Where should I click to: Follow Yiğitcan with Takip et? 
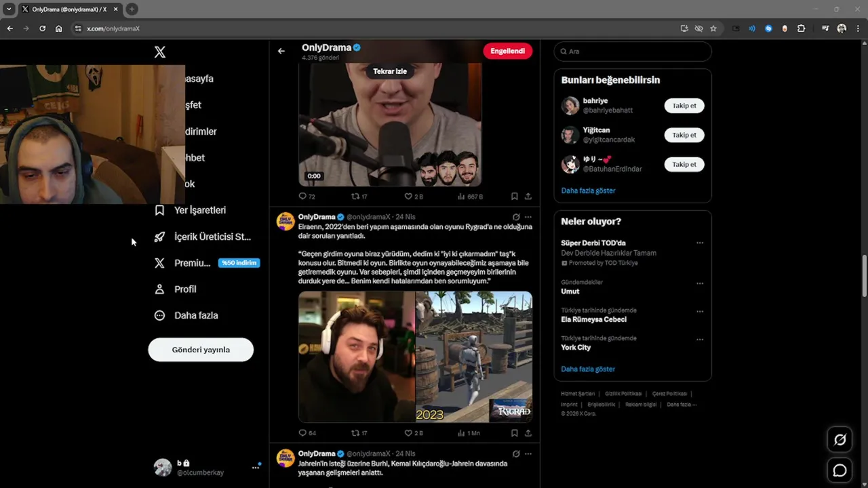[x=684, y=135]
